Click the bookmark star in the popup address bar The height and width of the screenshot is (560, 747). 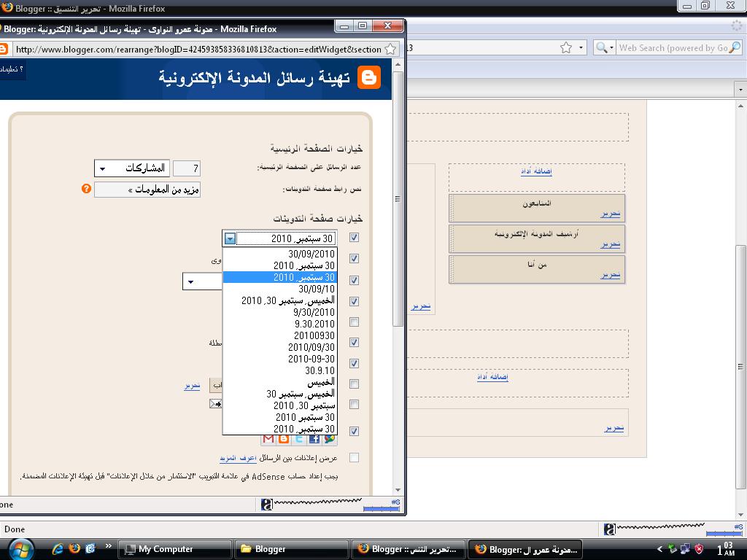click(390, 49)
